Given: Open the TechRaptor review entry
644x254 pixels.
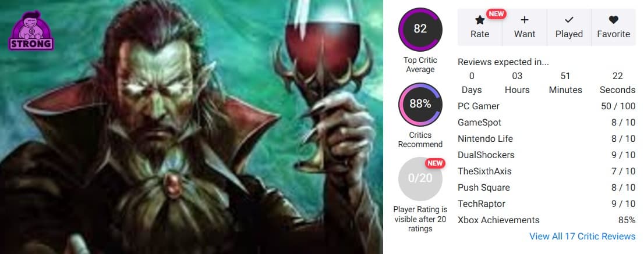Looking at the screenshot, I should [547, 203].
